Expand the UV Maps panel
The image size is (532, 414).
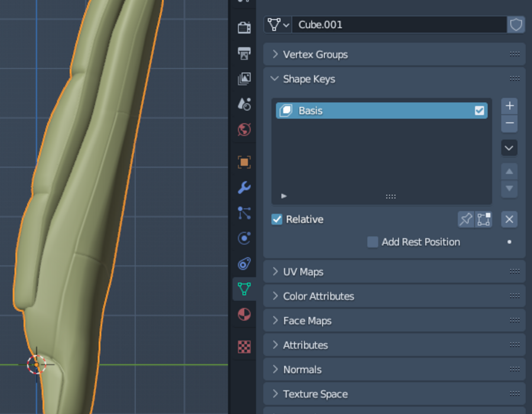[394, 272]
